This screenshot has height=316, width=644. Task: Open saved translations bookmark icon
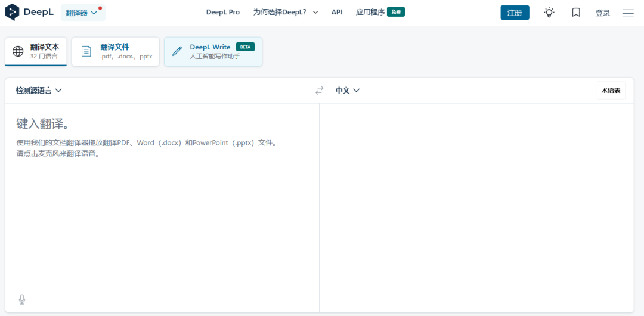[x=575, y=13]
